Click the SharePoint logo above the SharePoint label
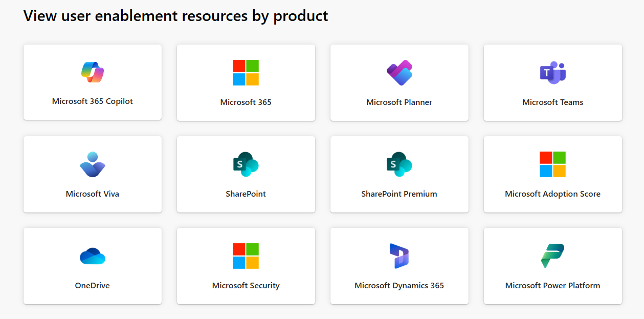This screenshot has height=319, width=644. pos(246,164)
